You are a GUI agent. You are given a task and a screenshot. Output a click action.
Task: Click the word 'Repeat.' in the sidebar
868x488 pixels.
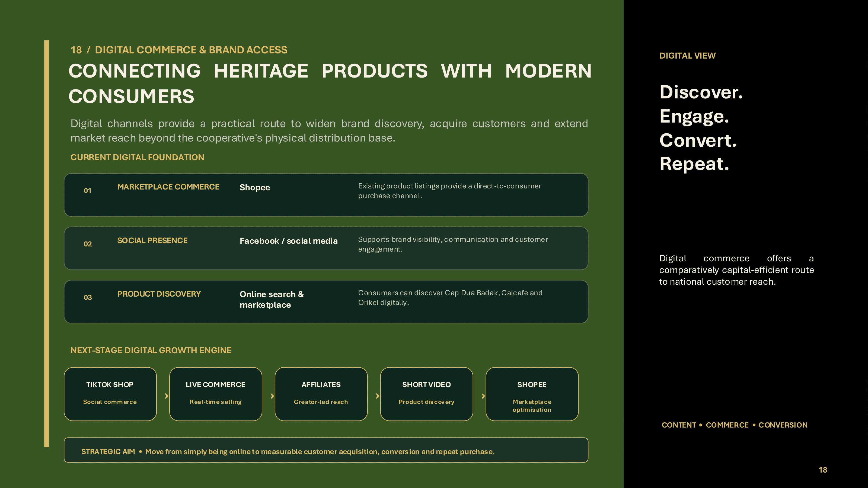point(694,164)
